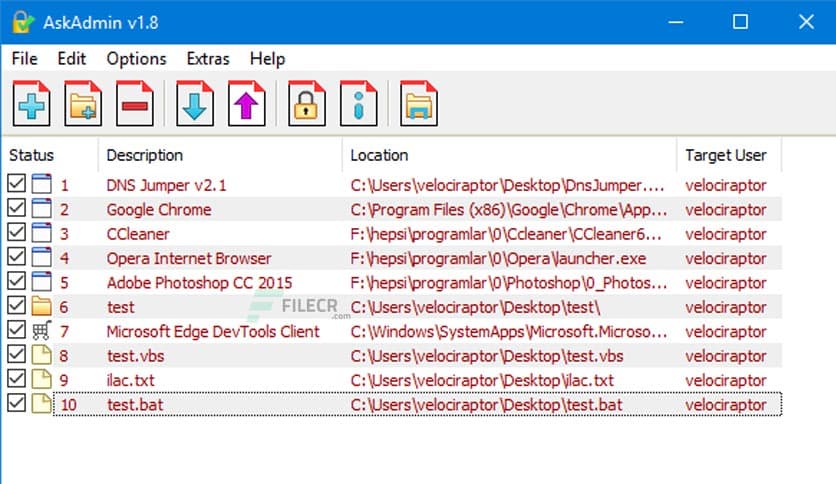Click the window icon beside Opera Internet Browser
This screenshot has height=484, width=836.
coord(42,257)
